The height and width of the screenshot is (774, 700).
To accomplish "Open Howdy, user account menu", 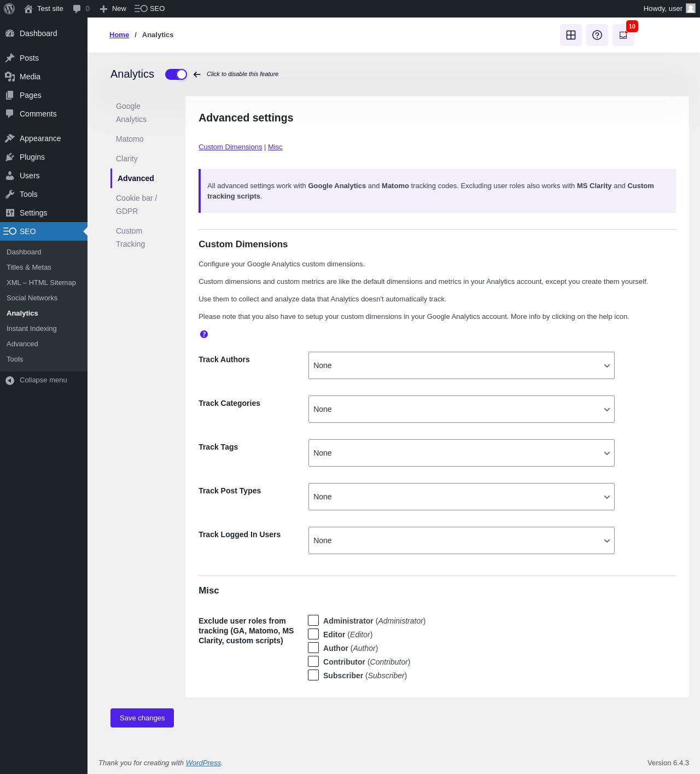I will [669, 9].
